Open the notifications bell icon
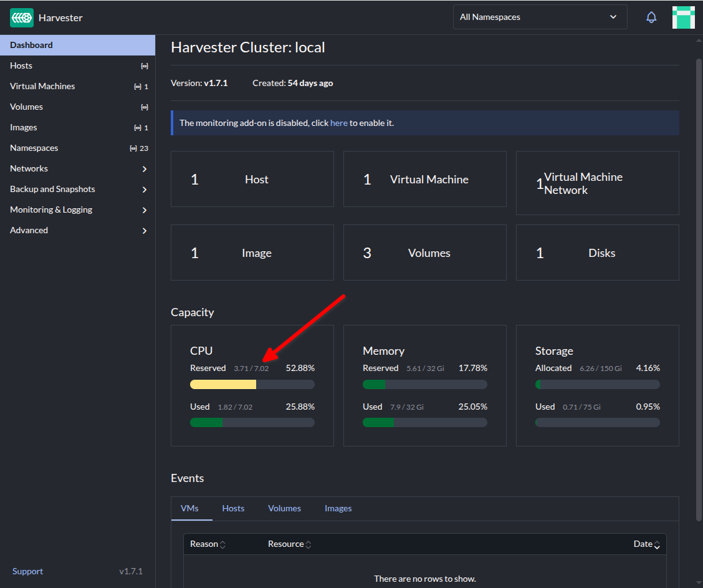Screen dimensions: 703x588 pos(651,17)
